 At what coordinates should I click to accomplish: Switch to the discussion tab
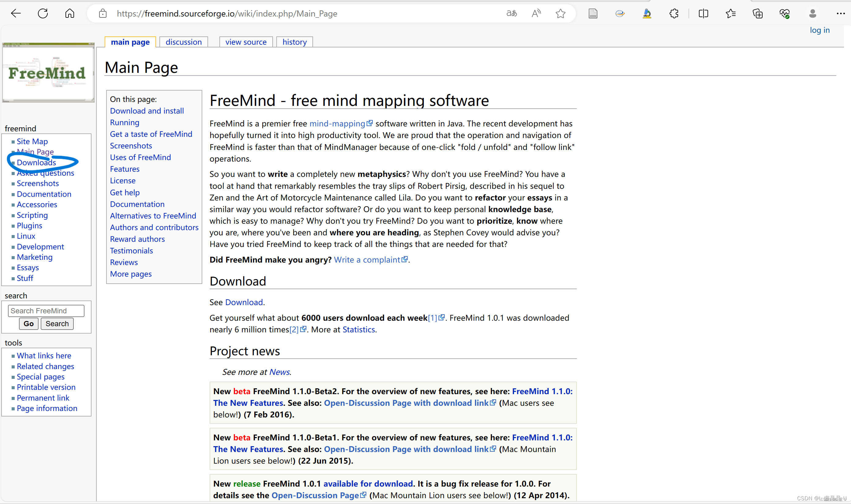tap(183, 42)
